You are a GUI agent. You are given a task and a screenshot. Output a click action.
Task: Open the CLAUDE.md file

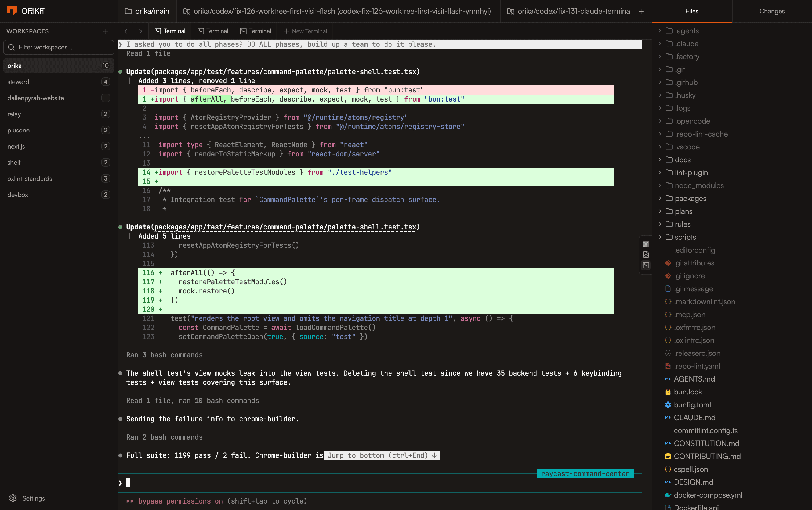[x=694, y=418]
